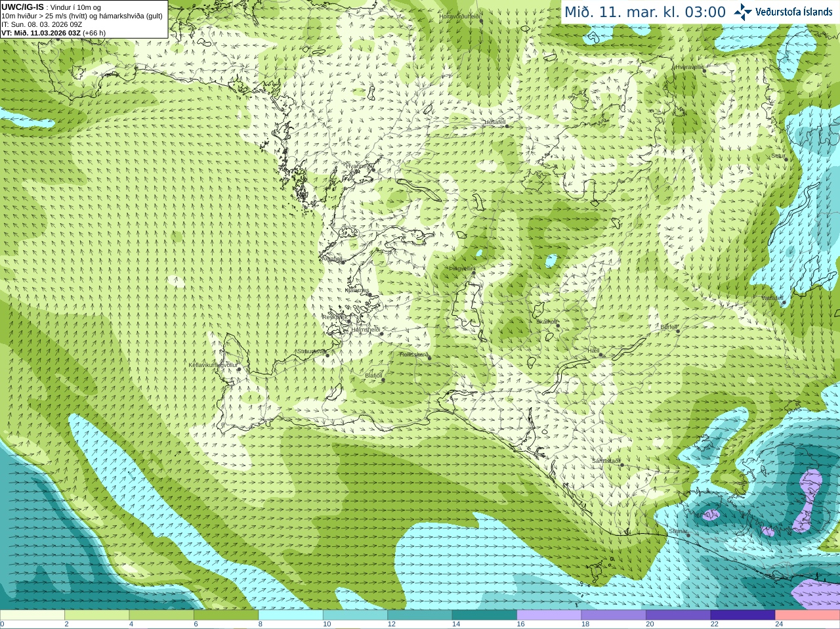Select the 0–2 m/s legend color swatch
The image size is (840, 629).
coord(32,615)
